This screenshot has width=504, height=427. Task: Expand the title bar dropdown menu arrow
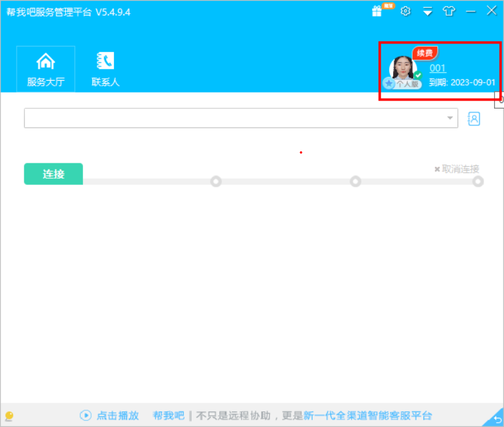tap(427, 12)
